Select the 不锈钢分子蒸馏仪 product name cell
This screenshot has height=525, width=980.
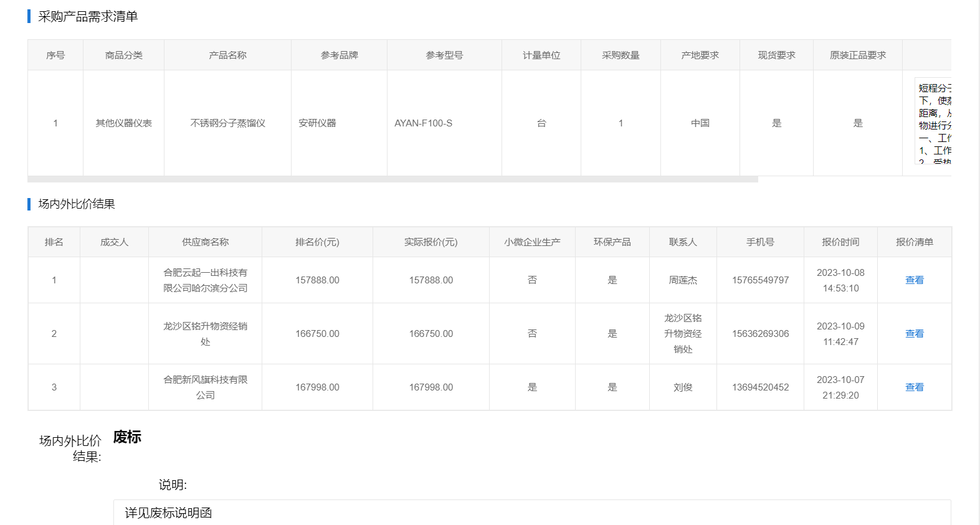pos(227,123)
